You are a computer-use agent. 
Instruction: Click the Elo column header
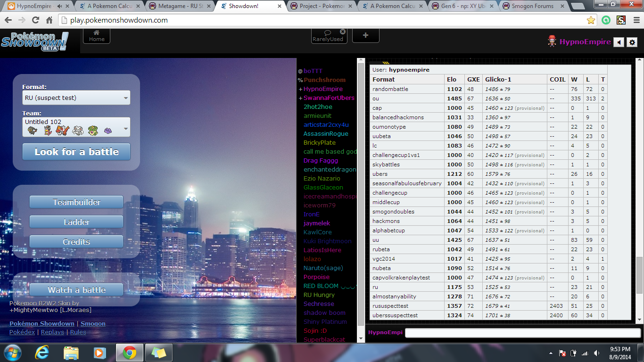click(x=454, y=79)
